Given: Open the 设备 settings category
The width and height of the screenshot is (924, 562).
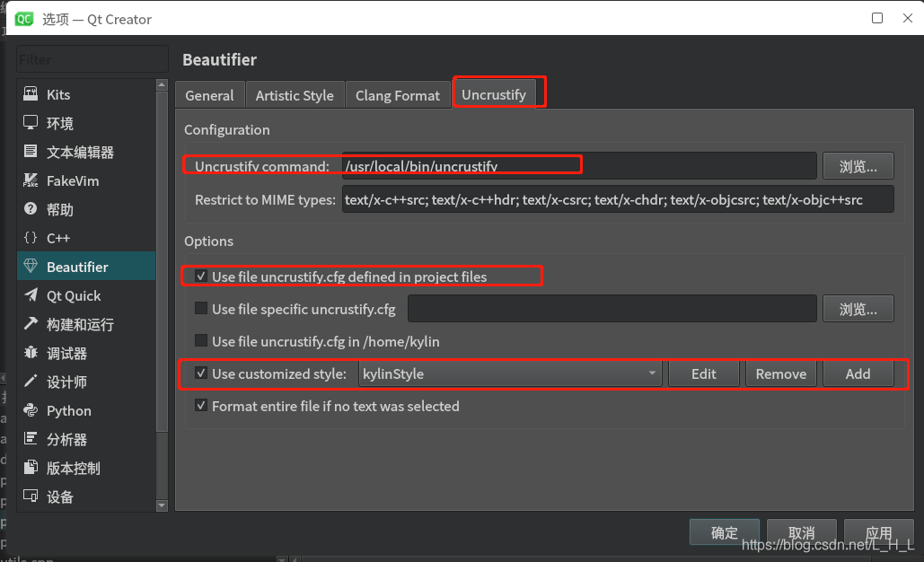Looking at the screenshot, I should point(86,496).
